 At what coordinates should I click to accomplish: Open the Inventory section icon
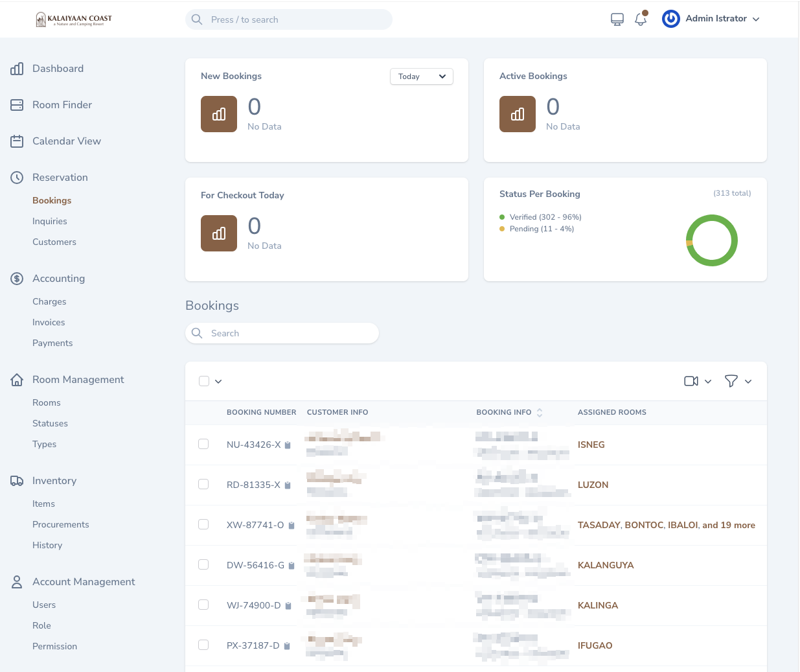point(17,480)
